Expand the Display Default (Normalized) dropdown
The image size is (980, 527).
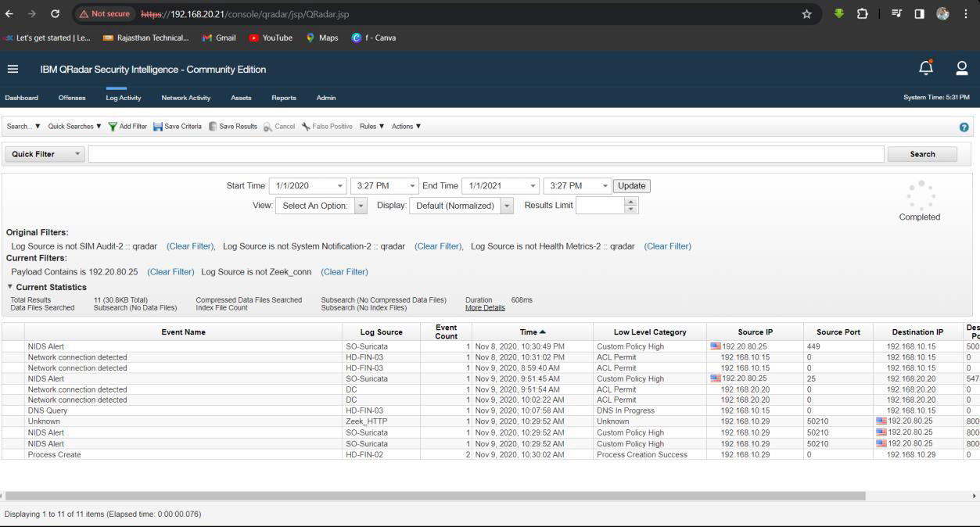click(507, 206)
